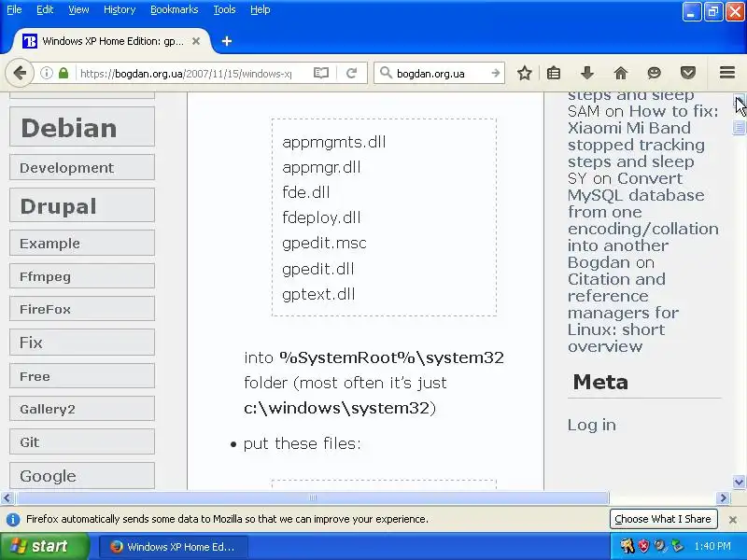Click the Choose What I Share button
This screenshot has height=560, width=747.
(x=663, y=519)
